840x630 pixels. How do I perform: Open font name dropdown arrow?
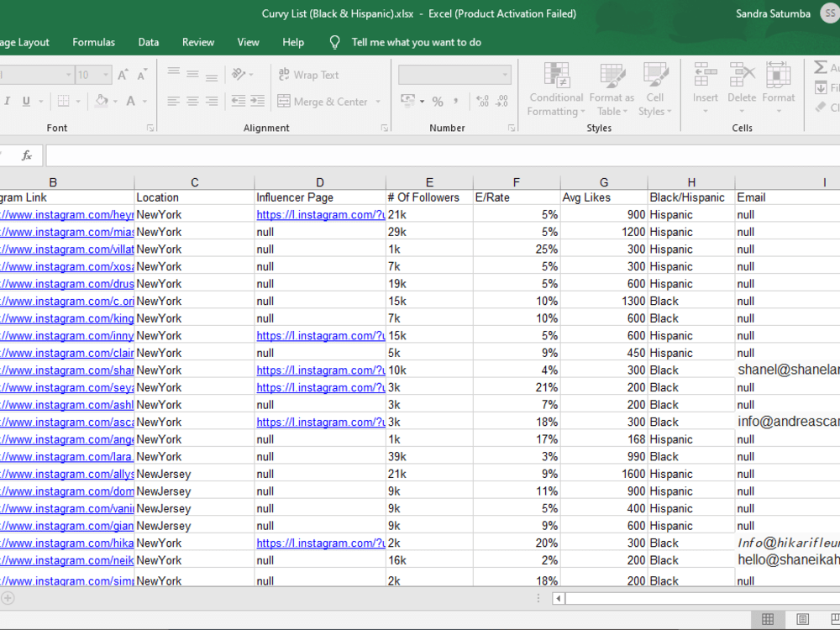click(x=68, y=75)
